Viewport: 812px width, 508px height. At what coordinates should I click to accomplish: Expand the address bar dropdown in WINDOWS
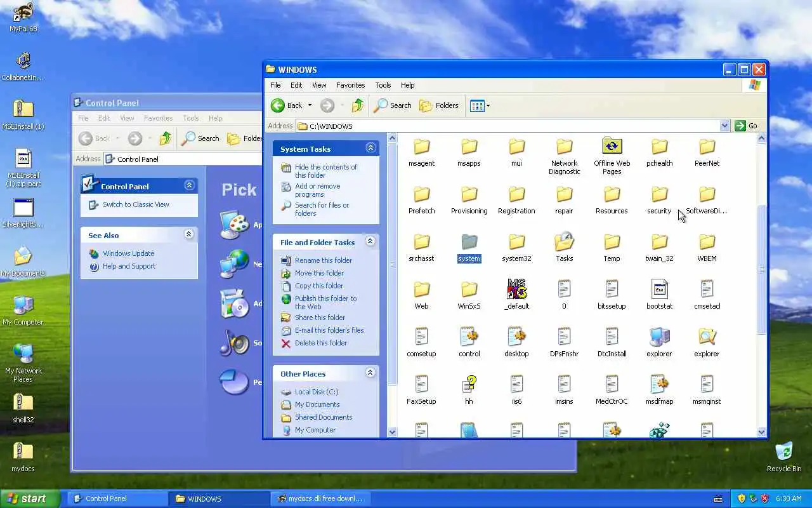click(724, 126)
